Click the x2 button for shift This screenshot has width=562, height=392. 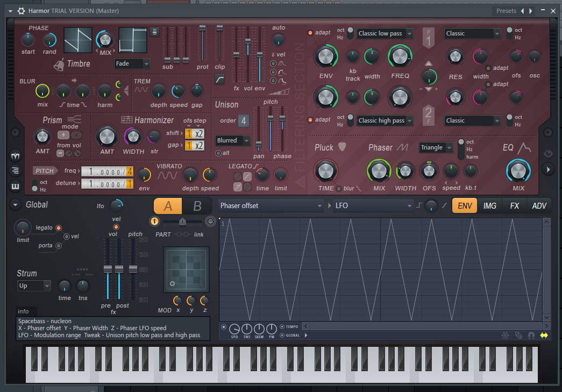point(199,134)
